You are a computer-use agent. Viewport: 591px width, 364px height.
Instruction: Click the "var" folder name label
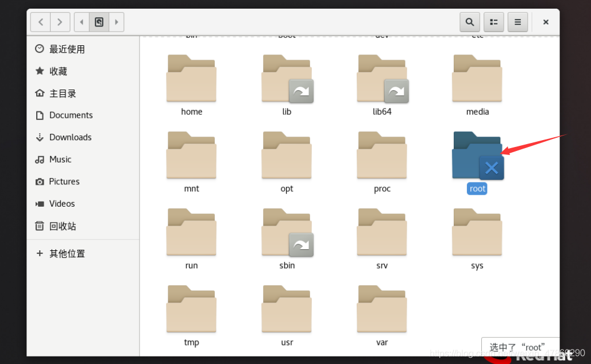click(x=382, y=342)
